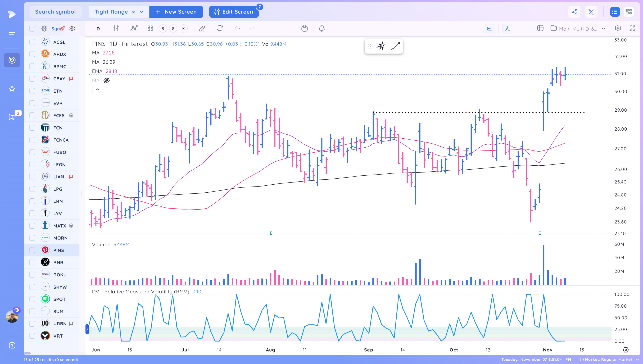The width and height of the screenshot is (643, 364).
Task: Check the ROKU checkbox
Action: click(x=32, y=275)
